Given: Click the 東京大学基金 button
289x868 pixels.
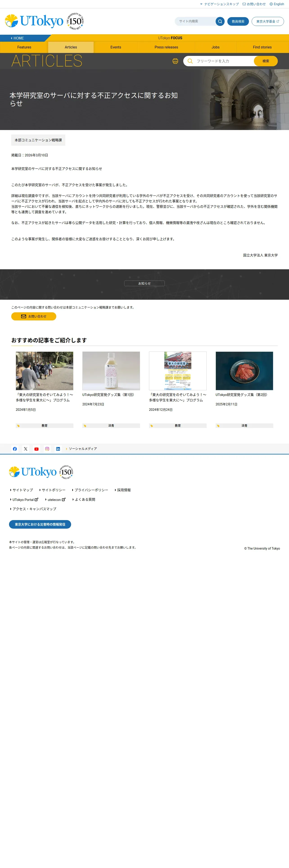Looking at the screenshot, I should tap(268, 21).
